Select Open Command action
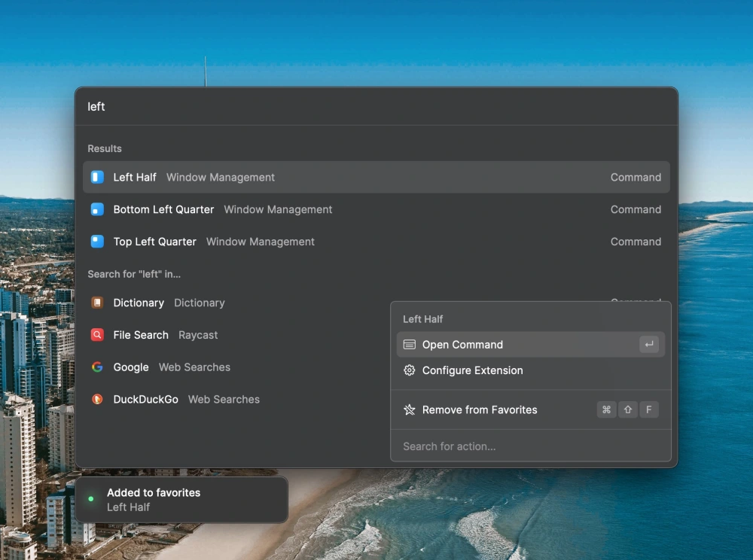 coord(530,345)
